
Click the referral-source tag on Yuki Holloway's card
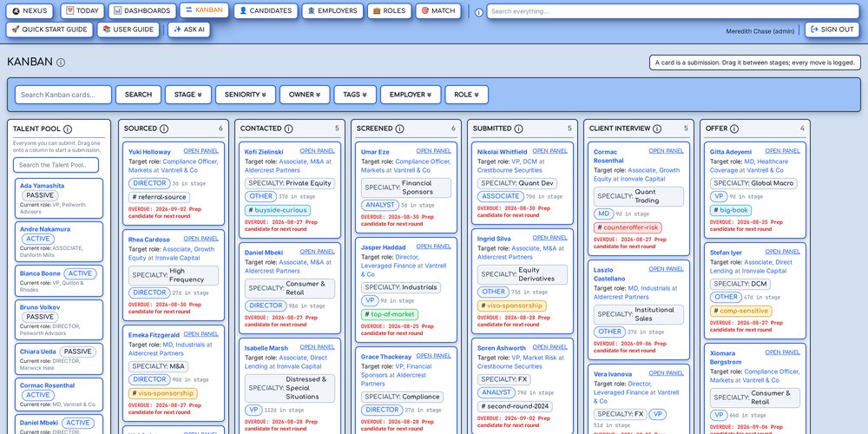click(x=160, y=197)
